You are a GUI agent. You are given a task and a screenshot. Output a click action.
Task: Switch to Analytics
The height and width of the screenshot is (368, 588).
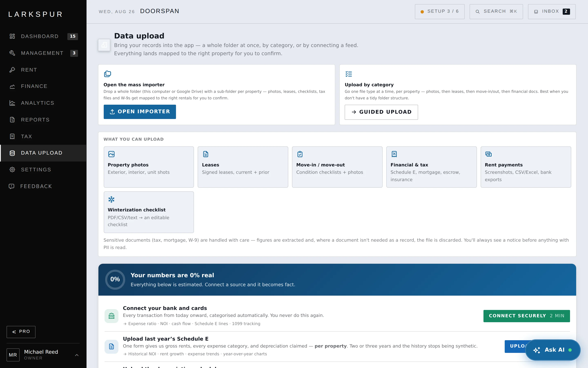pyautogui.click(x=43, y=103)
